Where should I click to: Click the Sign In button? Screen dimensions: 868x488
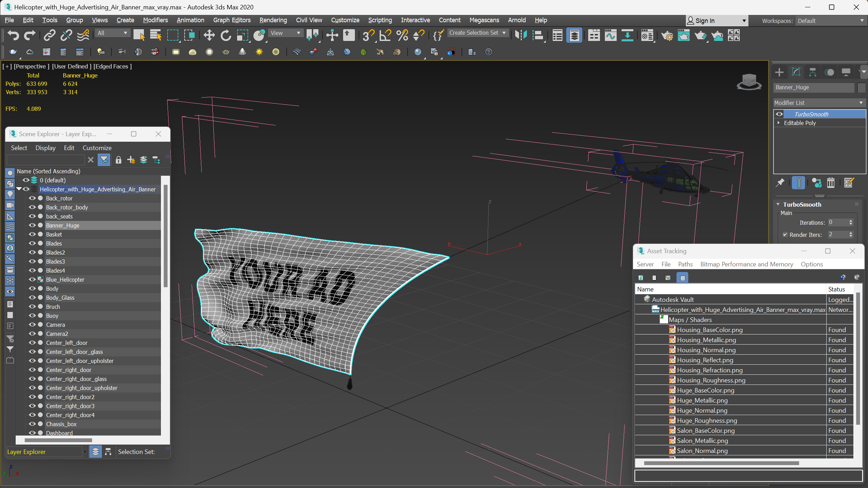click(x=716, y=21)
